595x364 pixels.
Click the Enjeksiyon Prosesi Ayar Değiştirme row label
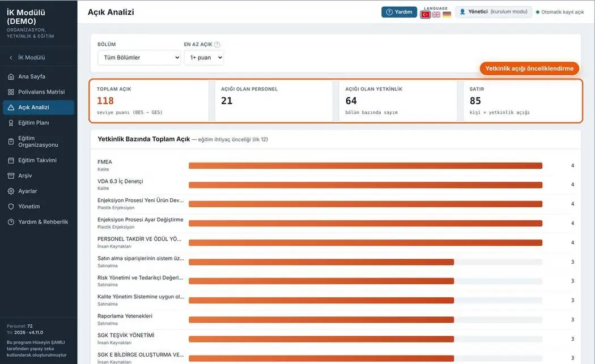pyautogui.click(x=141, y=220)
